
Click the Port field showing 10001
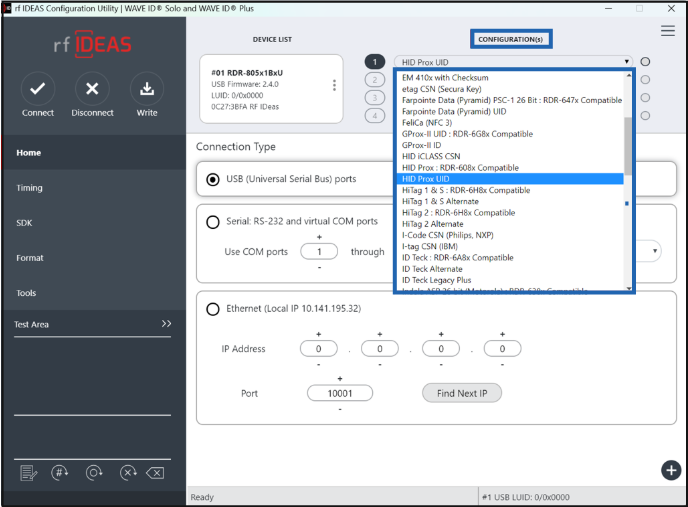tap(340, 393)
